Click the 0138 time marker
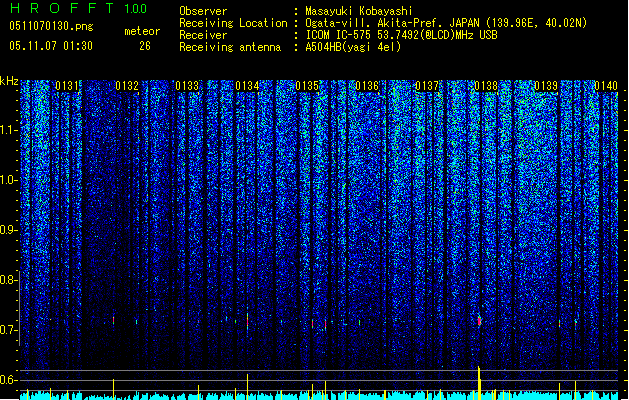This screenshot has width=629, height=400. [x=486, y=86]
